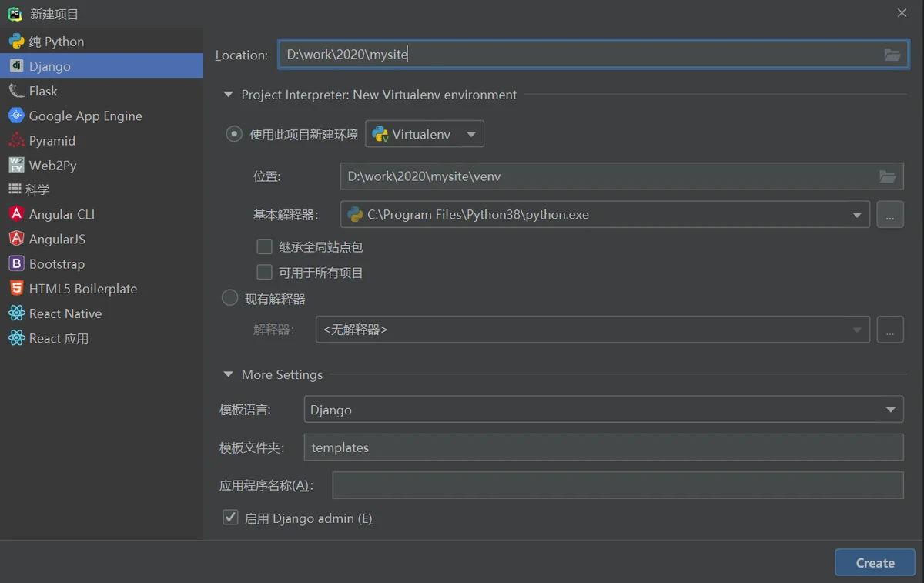Select 科学 project type

pyautogui.click(x=102, y=189)
